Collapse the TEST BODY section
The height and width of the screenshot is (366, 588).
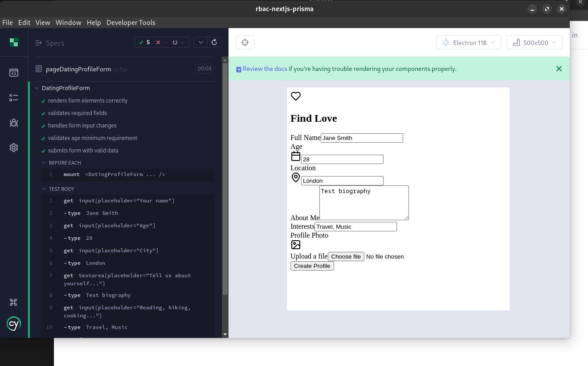[58, 189]
